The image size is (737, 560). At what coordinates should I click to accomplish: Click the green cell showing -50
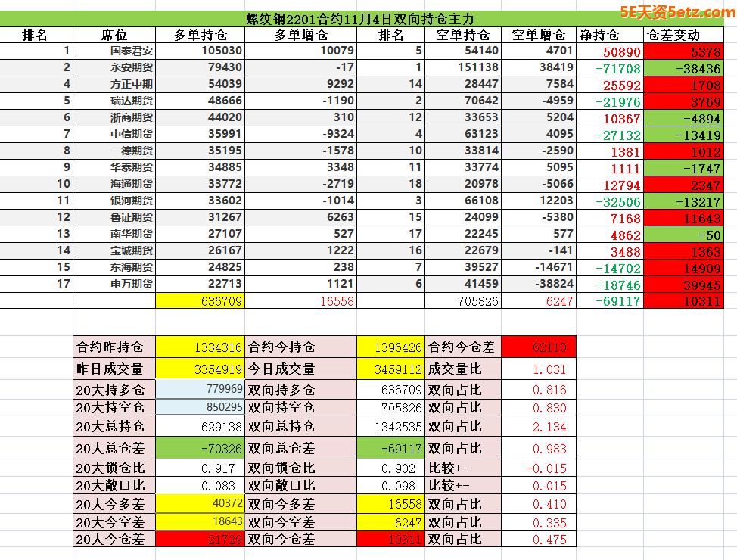click(683, 235)
